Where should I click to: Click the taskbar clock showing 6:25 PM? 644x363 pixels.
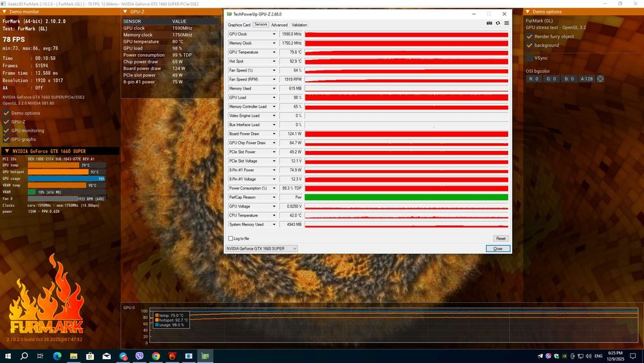tap(615, 356)
